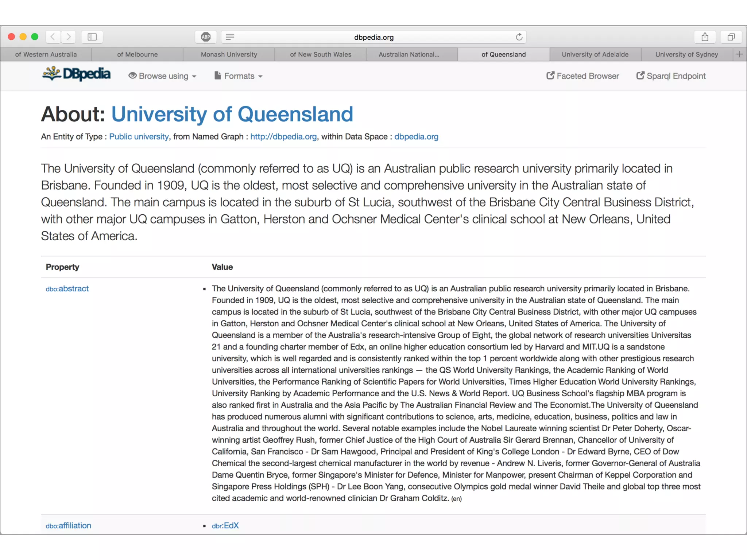747x560 pixels.
Task: Toggle the Safari sidebar button
Action: point(92,37)
